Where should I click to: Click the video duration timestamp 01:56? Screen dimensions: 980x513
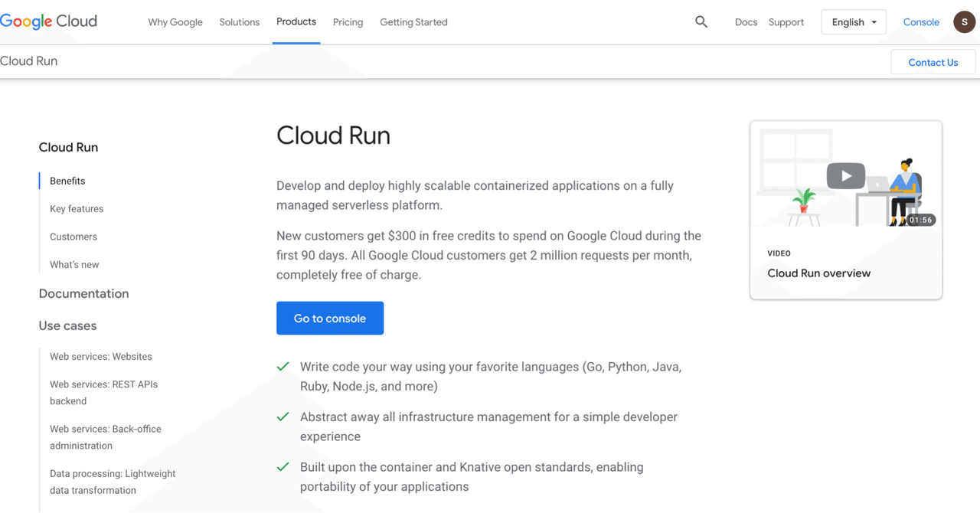point(921,220)
